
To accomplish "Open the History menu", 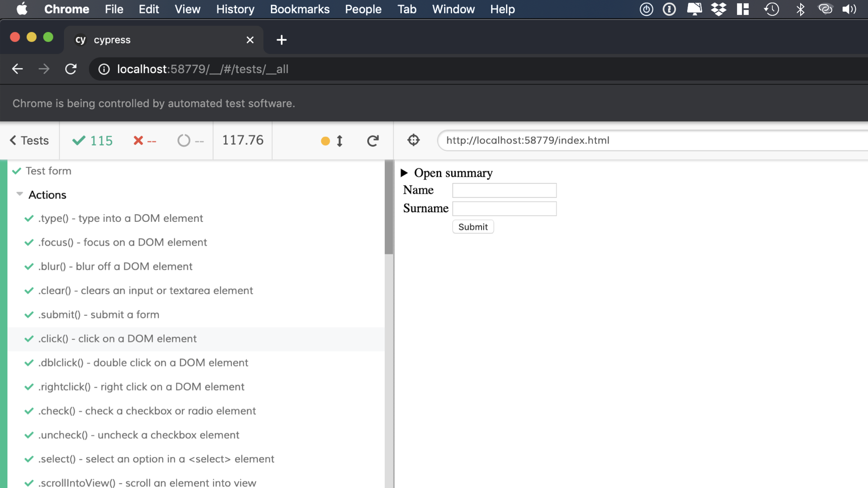I will (x=235, y=9).
